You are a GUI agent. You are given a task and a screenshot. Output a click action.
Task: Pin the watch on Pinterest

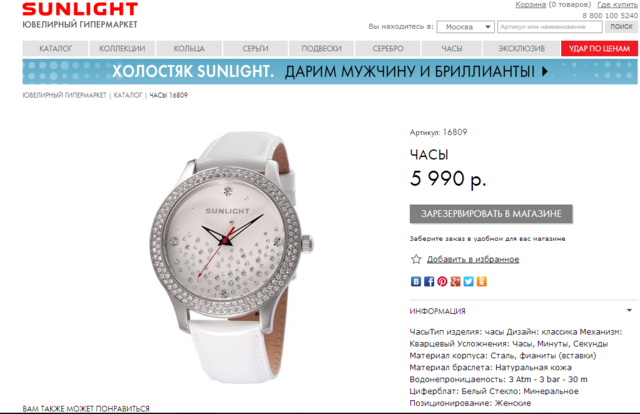click(442, 281)
